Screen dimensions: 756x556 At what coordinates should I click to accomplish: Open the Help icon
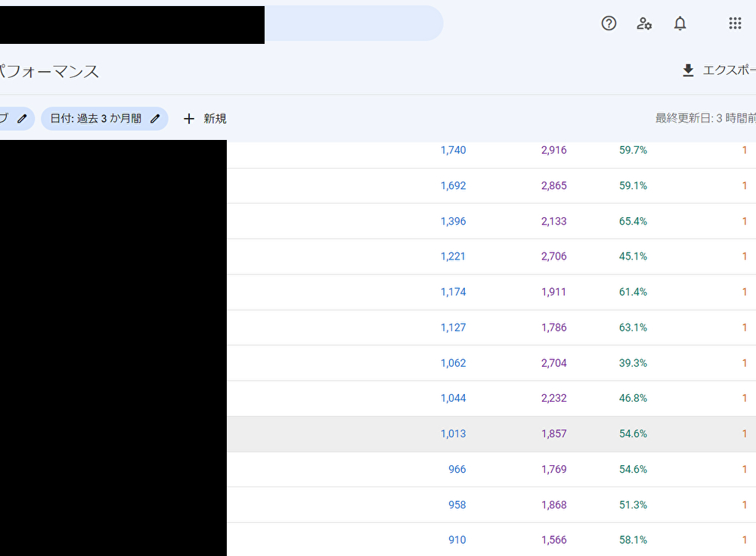pos(609,23)
